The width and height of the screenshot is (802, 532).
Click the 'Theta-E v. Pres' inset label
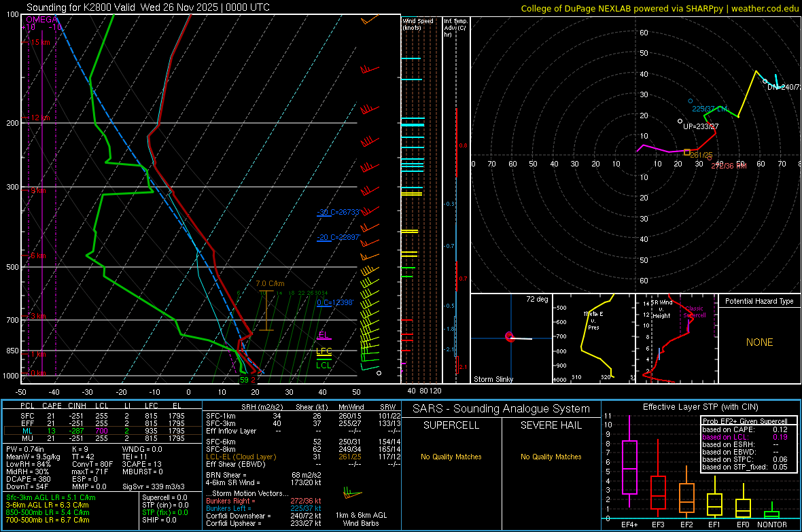593,321
